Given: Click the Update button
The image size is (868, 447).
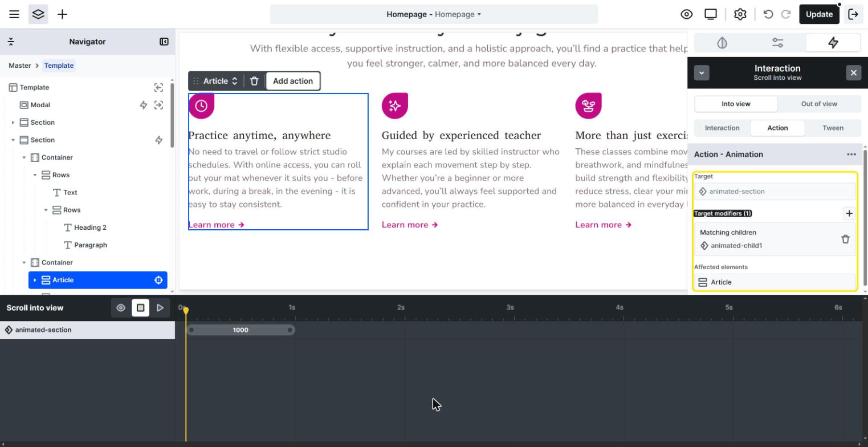Looking at the screenshot, I should point(820,14).
